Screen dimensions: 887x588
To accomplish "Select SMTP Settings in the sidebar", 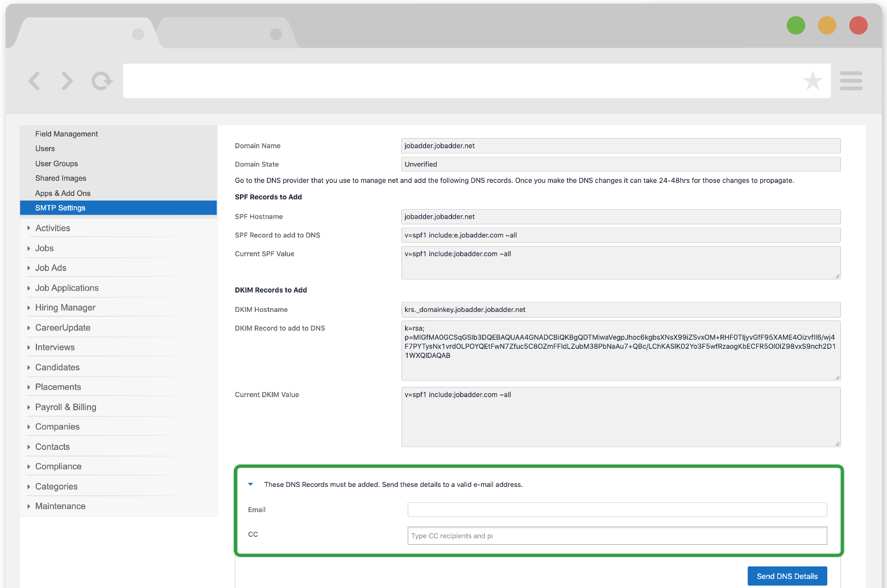I will point(60,207).
